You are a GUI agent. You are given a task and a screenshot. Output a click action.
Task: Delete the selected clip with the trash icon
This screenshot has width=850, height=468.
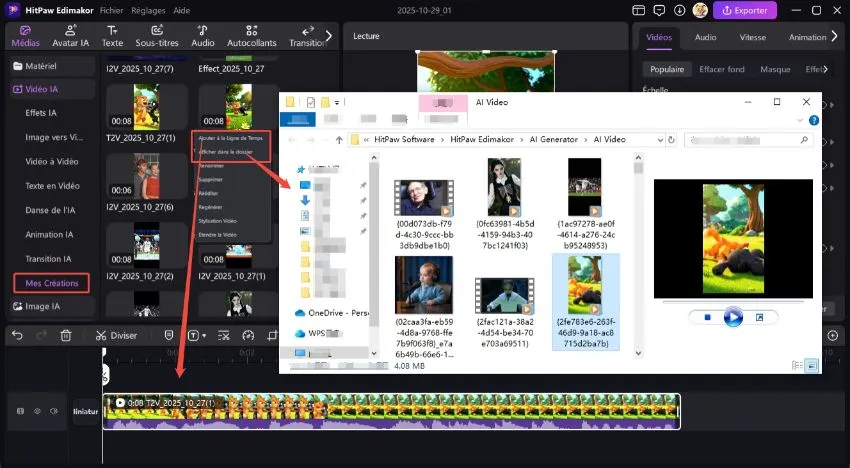(x=66, y=336)
